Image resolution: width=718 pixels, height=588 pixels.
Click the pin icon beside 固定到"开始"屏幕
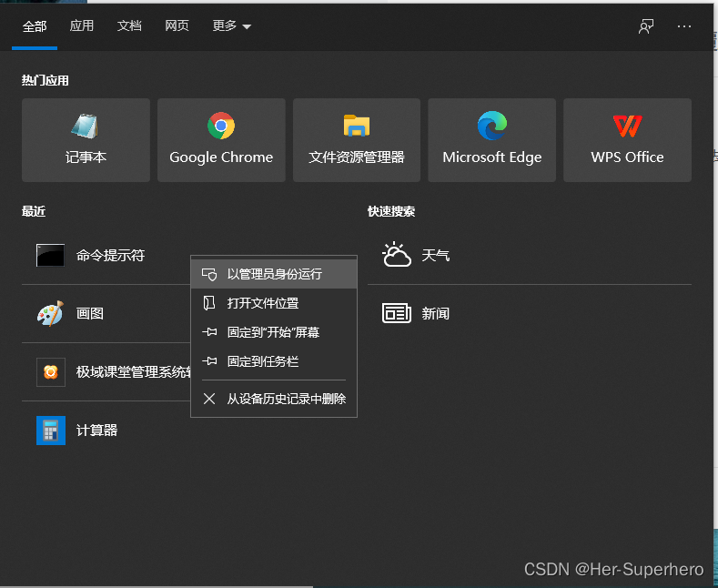(209, 332)
